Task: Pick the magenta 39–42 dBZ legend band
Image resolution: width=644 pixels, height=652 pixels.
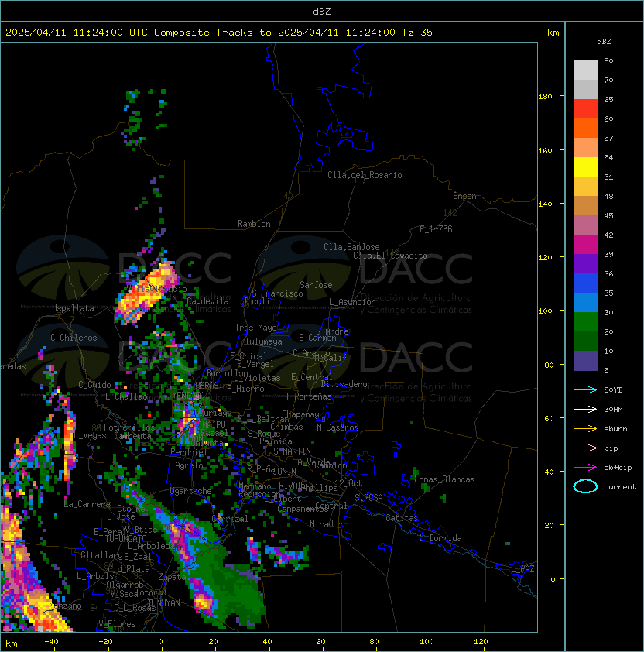Action: tap(585, 245)
